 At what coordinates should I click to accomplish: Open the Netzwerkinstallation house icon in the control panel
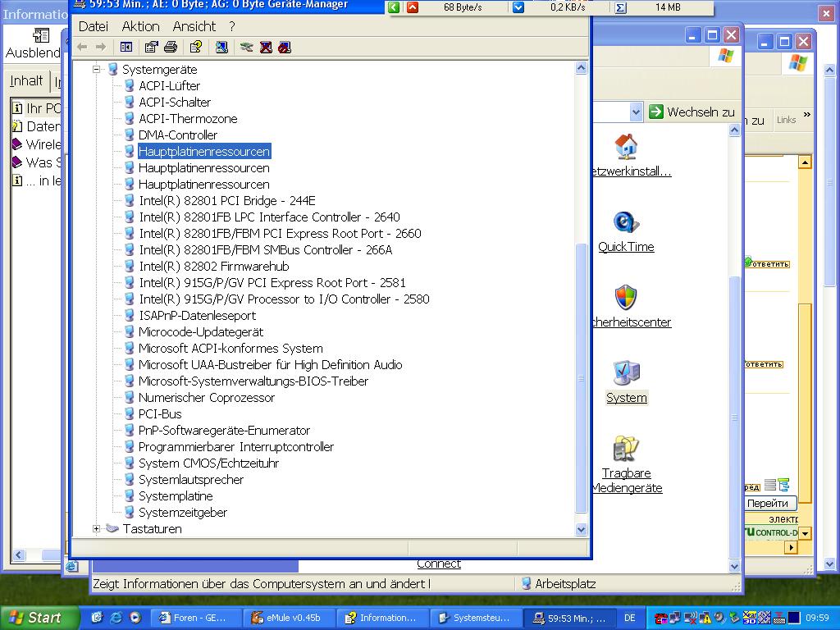(x=626, y=147)
